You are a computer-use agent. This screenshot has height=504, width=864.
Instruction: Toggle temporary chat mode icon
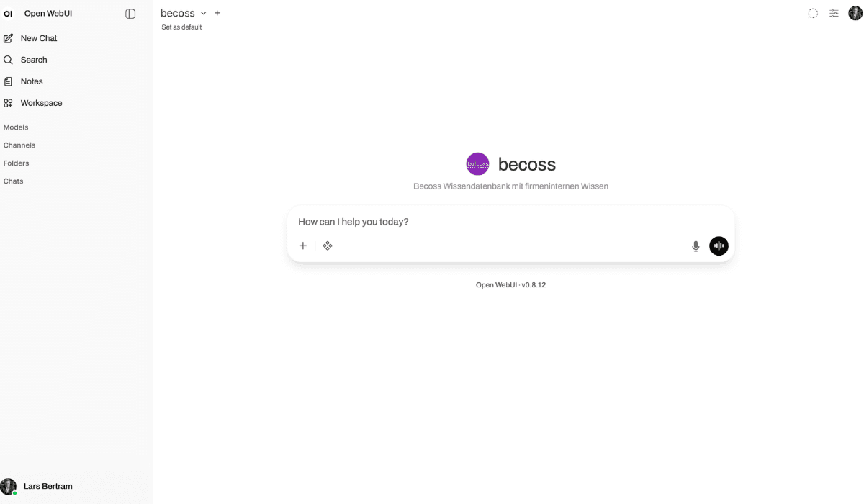click(x=813, y=13)
